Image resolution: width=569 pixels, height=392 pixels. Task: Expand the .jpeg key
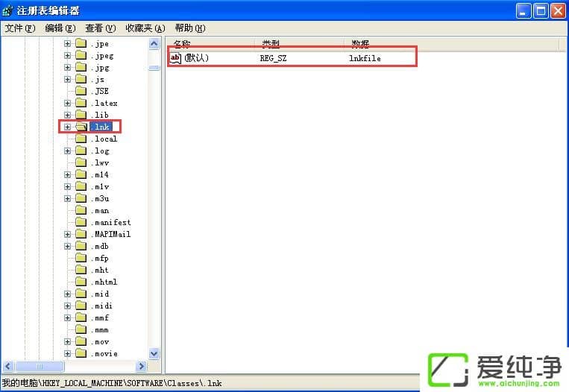click(x=68, y=55)
